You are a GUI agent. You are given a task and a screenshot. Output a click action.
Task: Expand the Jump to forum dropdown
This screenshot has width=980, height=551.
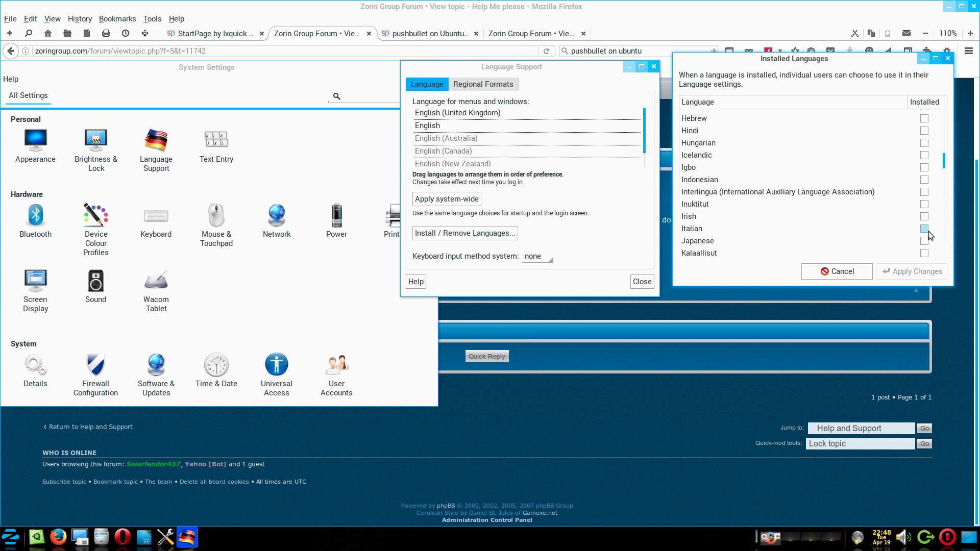(x=861, y=429)
